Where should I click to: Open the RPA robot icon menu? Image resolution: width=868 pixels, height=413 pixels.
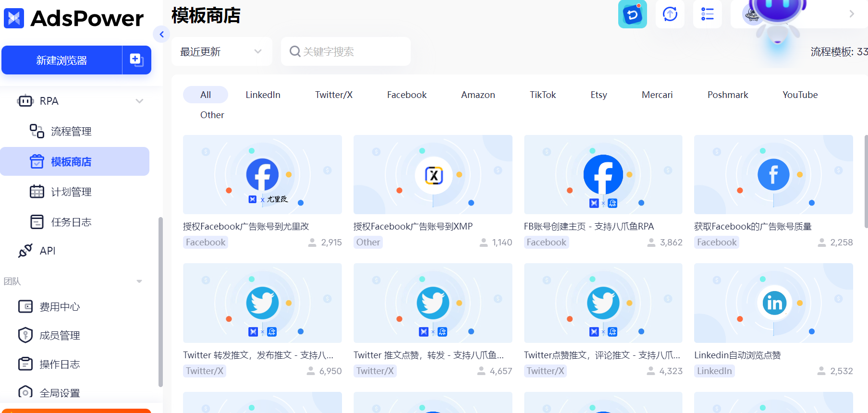(25, 101)
